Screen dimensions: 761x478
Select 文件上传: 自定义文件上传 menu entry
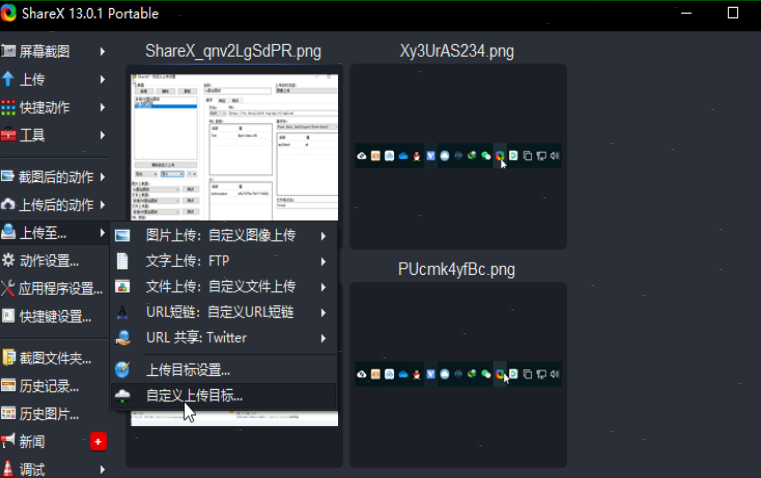[x=223, y=287]
